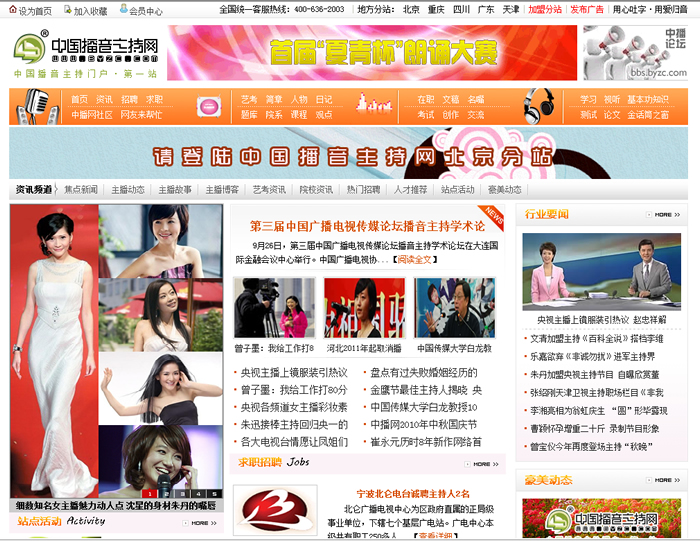The width and height of the screenshot is (700, 541).
Task: Open article 金鹰节最佳主持人揭晓
Action: 426,390
